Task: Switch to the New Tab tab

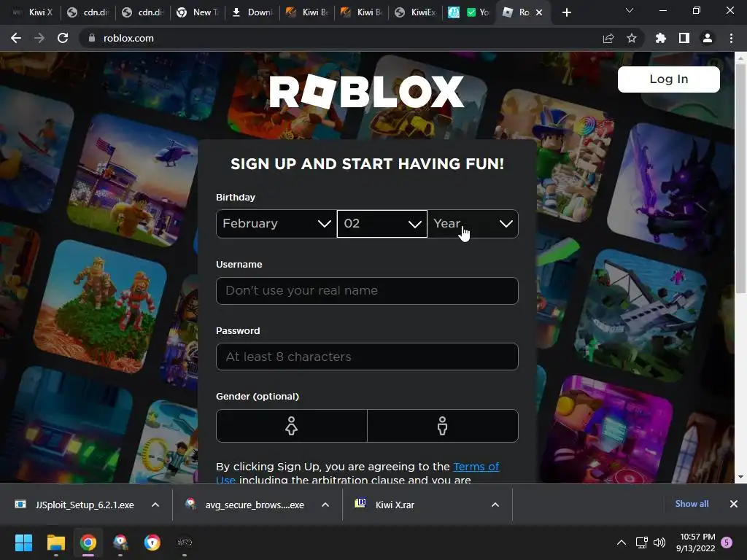Action: point(198,12)
